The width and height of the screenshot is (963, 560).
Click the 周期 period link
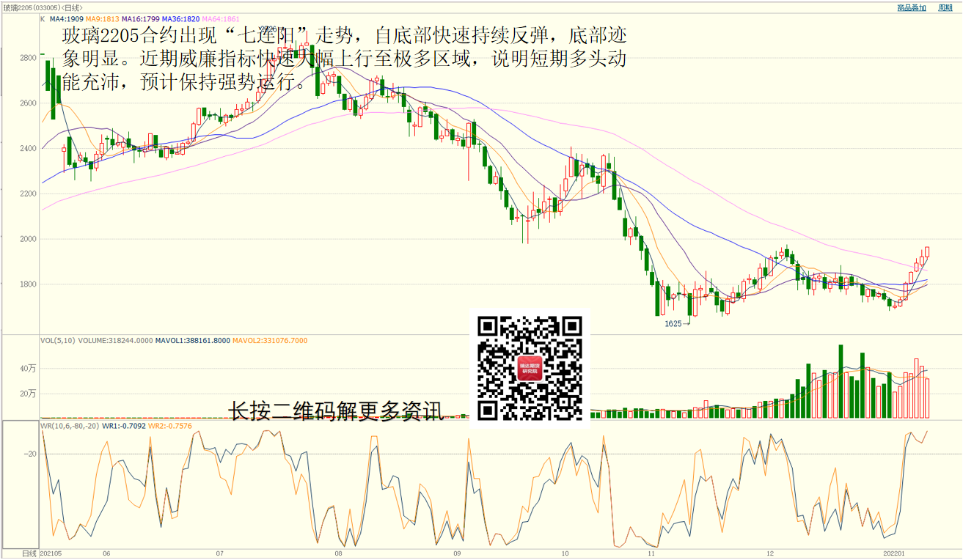[945, 7]
